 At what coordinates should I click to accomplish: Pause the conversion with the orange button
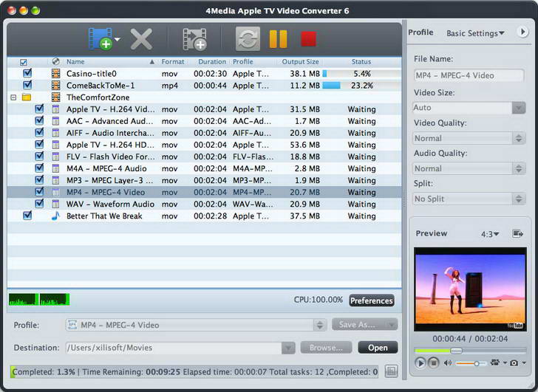click(x=278, y=38)
